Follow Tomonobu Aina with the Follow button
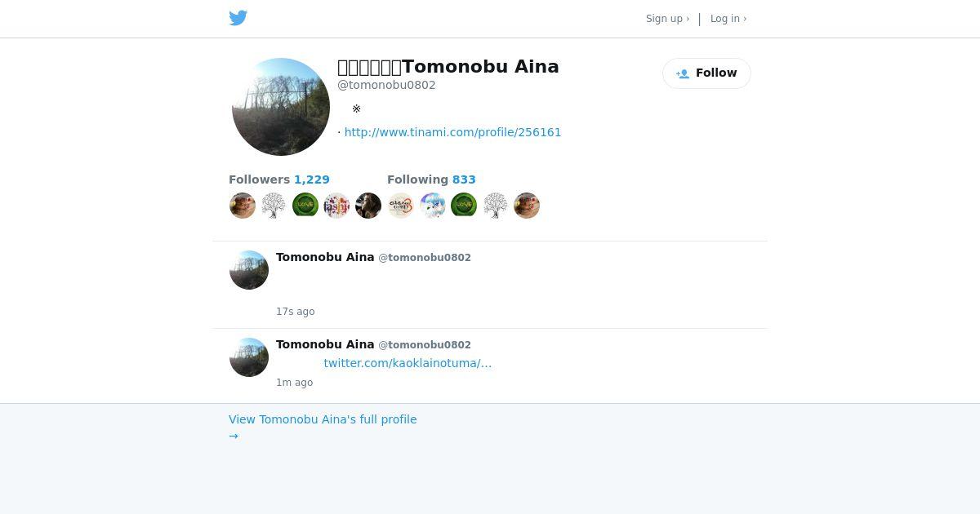Screen dimensions: 980x514 (706, 73)
